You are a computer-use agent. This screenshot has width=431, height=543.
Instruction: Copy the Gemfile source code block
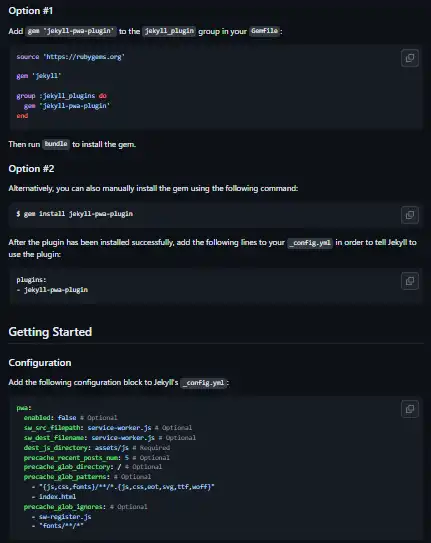[410, 58]
